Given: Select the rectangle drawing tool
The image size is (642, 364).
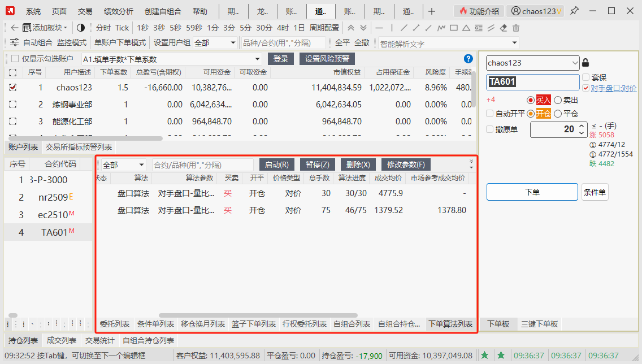Looking at the screenshot, I should click(454, 28).
